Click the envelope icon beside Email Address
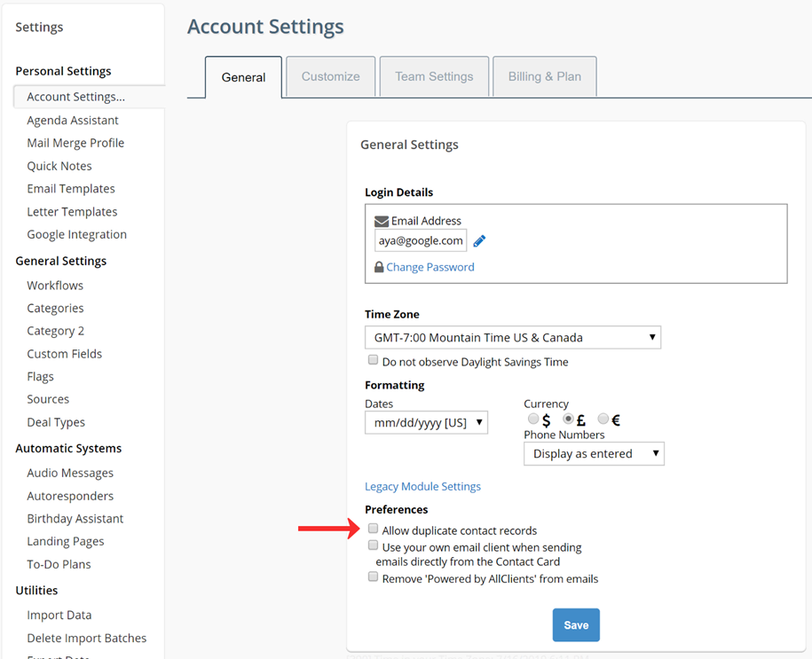Viewport: 812px width, 659px height. pyautogui.click(x=382, y=221)
